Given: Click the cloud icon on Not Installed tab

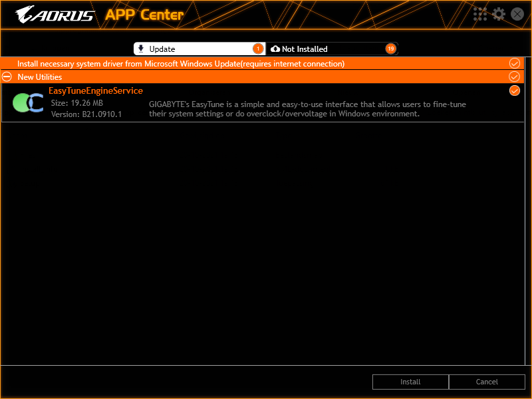Looking at the screenshot, I should click(275, 49).
